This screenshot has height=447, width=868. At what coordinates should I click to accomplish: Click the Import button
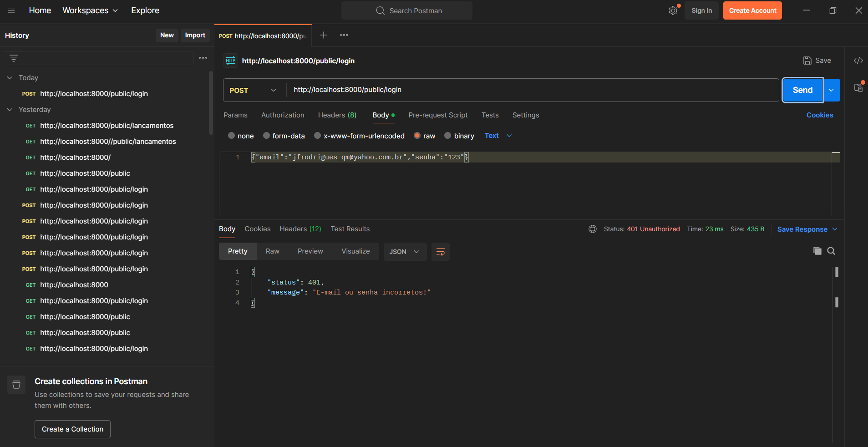click(195, 35)
